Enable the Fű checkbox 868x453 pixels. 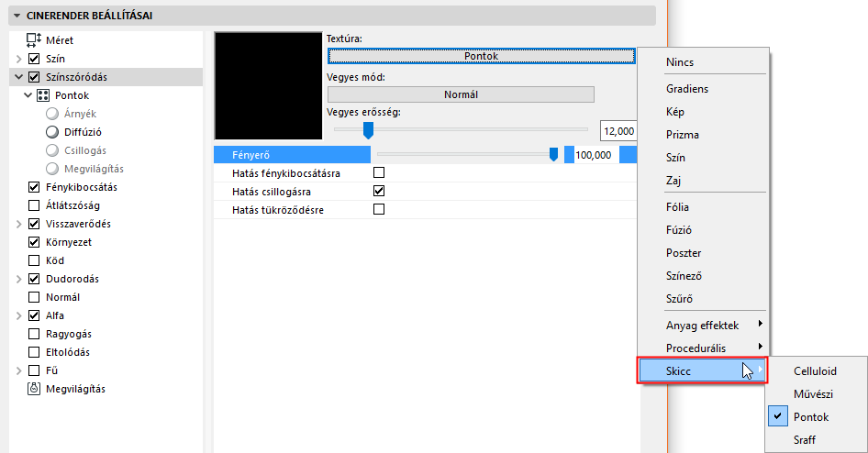click(34, 370)
